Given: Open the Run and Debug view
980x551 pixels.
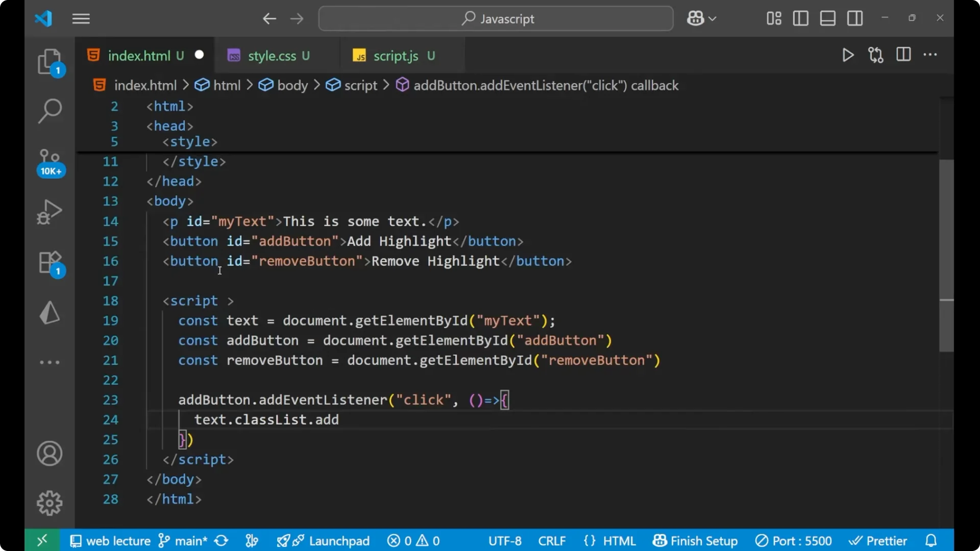Looking at the screenshot, I should [x=50, y=212].
